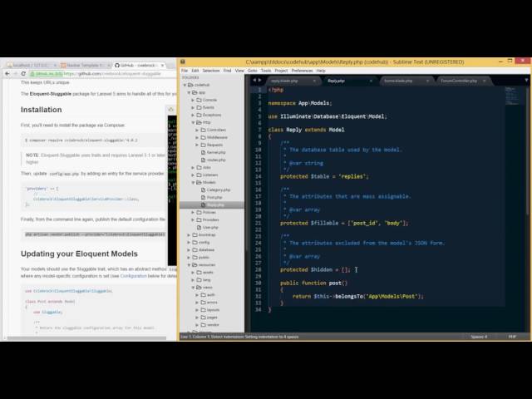The width and height of the screenshot is (532, 399).
Task: Open the Selection menu
Action: tap(211, 71)
